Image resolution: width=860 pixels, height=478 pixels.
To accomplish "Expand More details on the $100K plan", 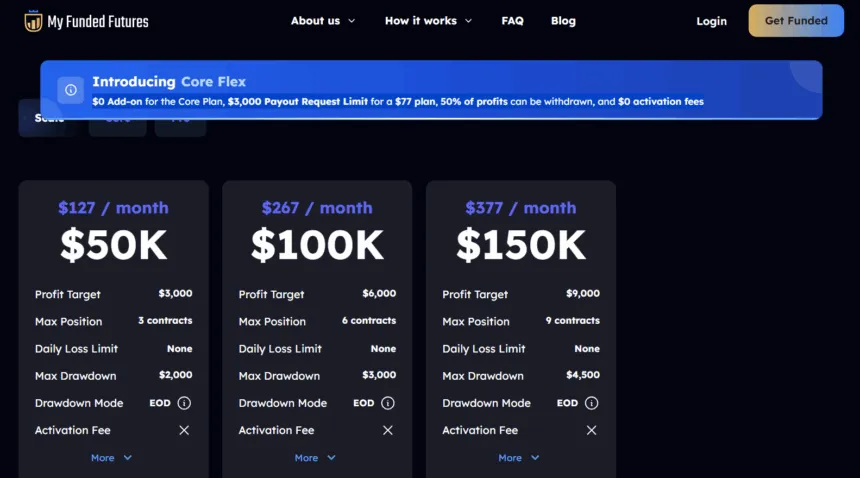I will 315,458.
